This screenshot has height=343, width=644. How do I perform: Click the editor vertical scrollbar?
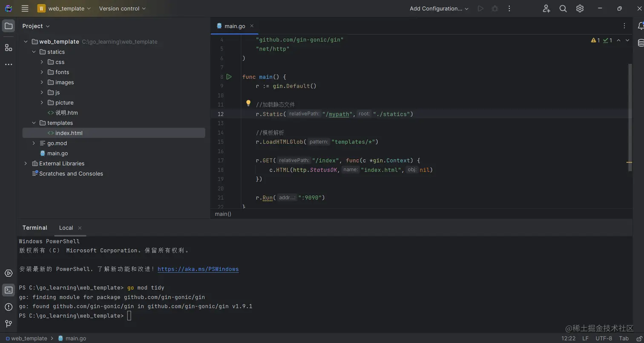pyautogui.click(x=630, y=117)
